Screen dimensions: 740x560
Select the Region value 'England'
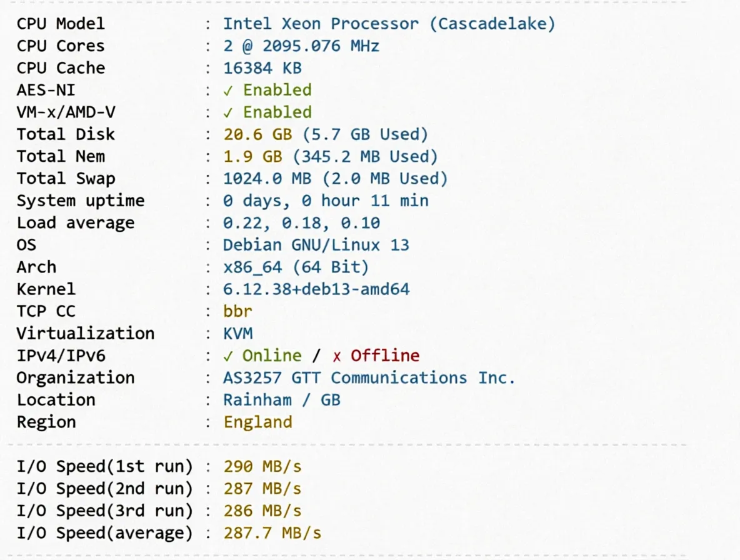[257, 422]
